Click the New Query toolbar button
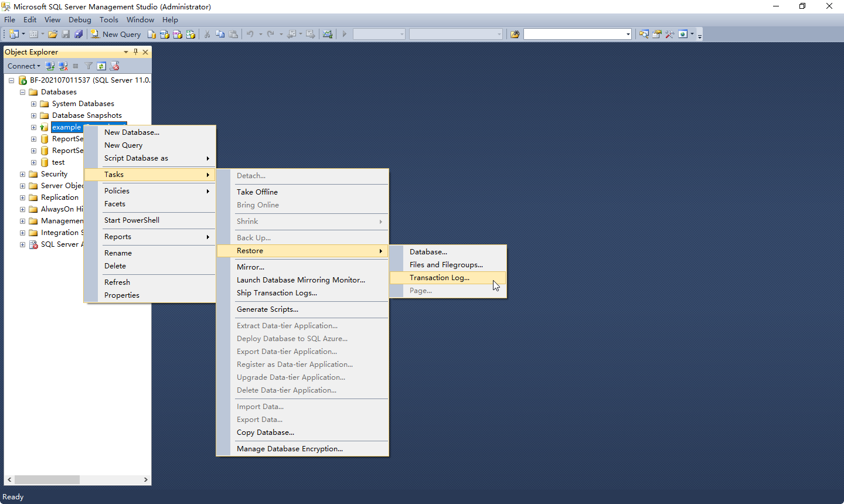Viewport: 844px width, 504px height. tap(116, 35)
